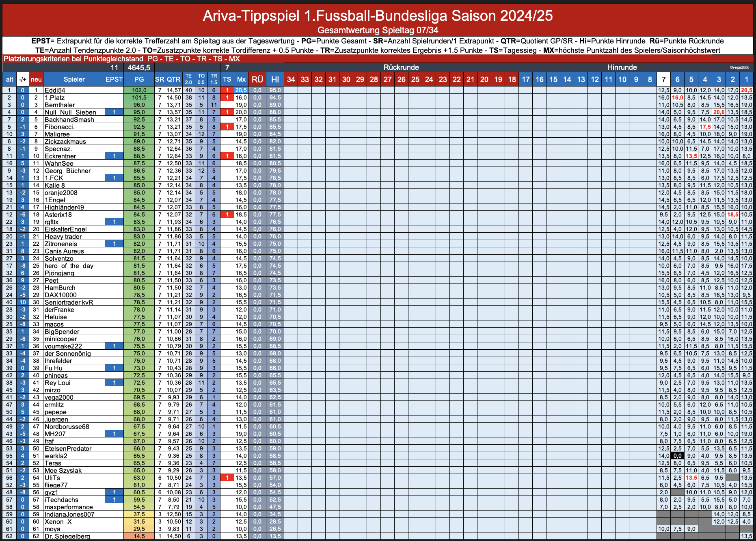Select player name Bernthaler

[x=60, y=105]
